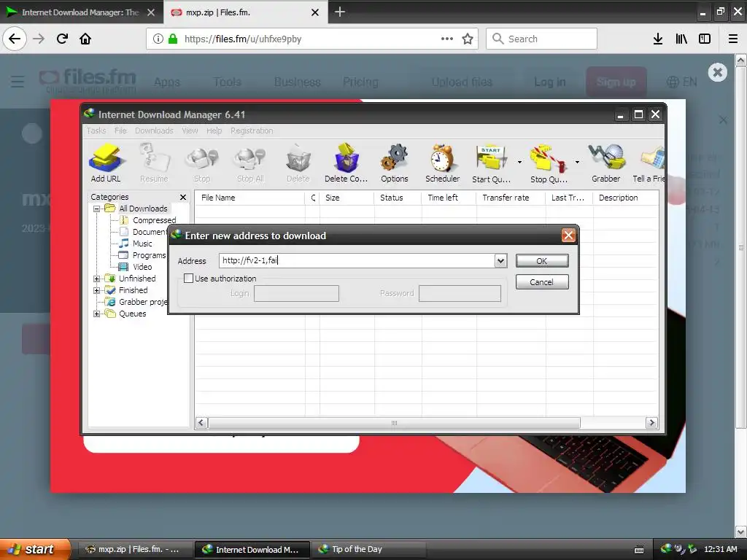Bookmark this page with the star icon
Screen dimensions: 747x560
[x=468, y=39]
